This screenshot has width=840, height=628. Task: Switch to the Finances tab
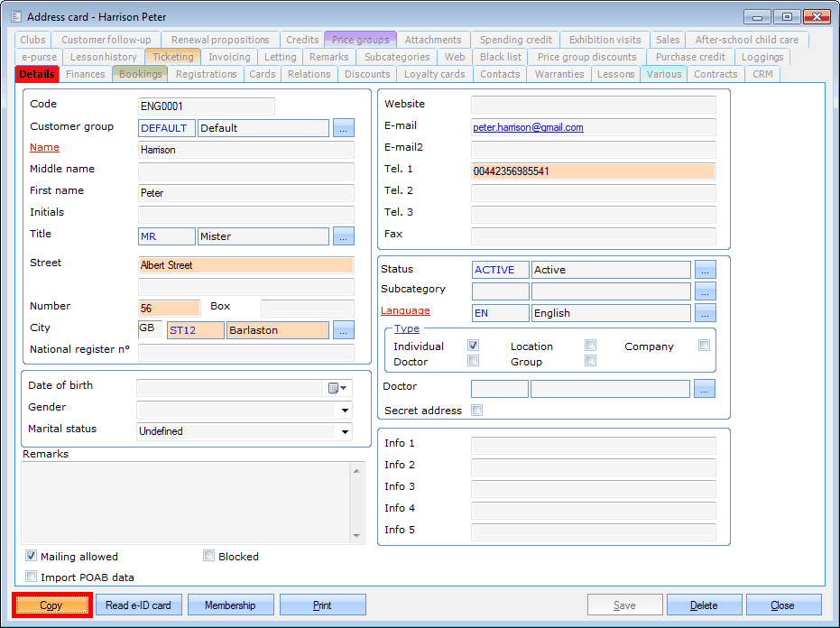86,74
